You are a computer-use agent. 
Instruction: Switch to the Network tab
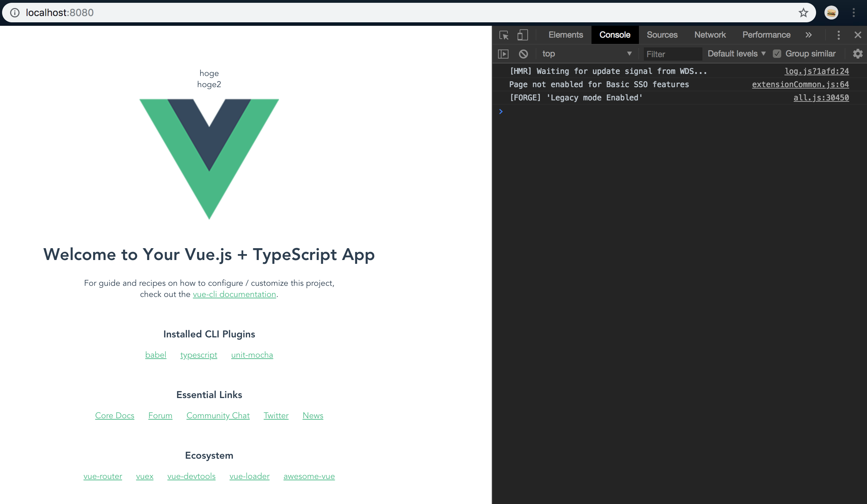710,35
